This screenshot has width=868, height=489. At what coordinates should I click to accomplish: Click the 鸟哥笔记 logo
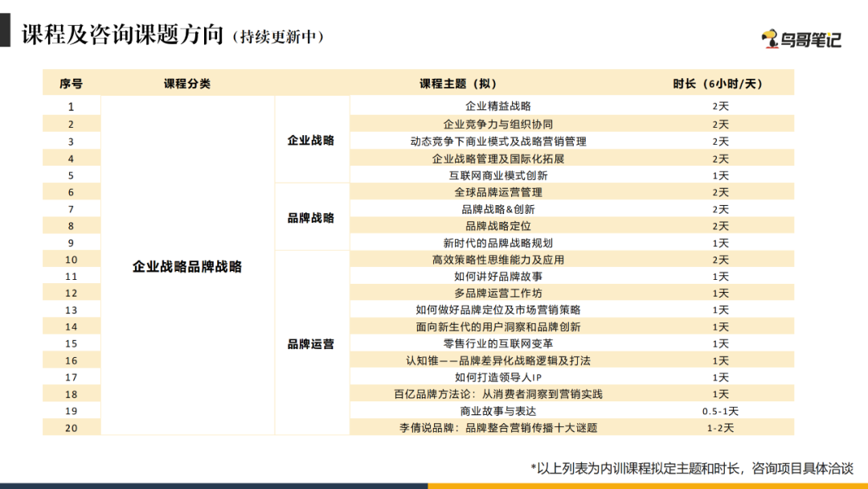pyautogui.click(x=801, y=39)
